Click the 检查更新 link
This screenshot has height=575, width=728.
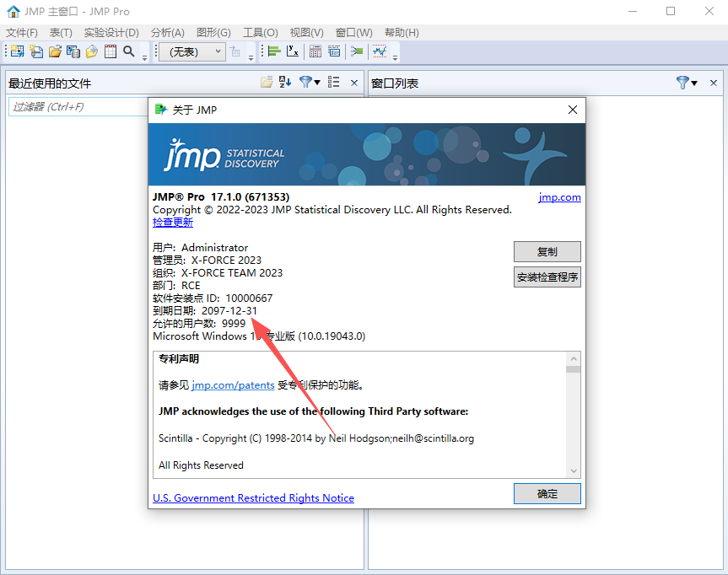(173, 223)
